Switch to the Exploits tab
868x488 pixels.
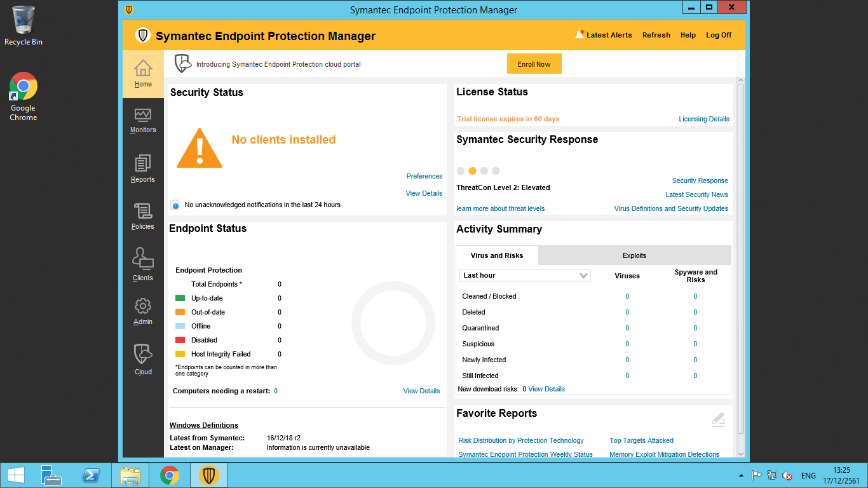634,255
